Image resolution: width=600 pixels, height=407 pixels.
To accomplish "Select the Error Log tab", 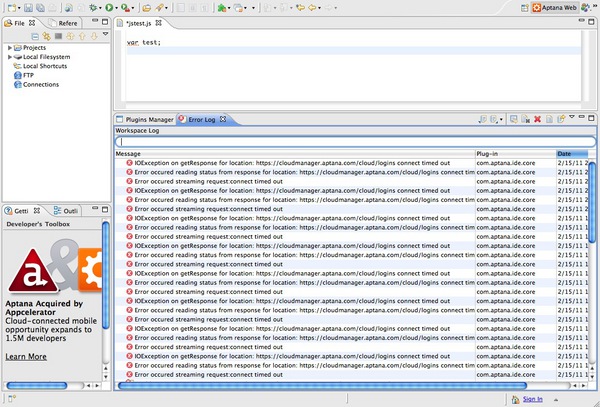I will [x=202, y=119].
